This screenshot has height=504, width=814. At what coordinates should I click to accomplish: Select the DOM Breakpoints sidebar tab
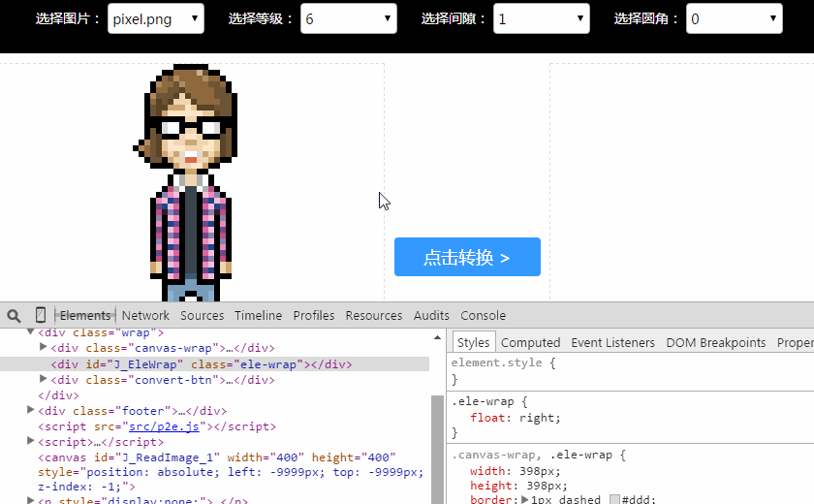pos(716,342)
